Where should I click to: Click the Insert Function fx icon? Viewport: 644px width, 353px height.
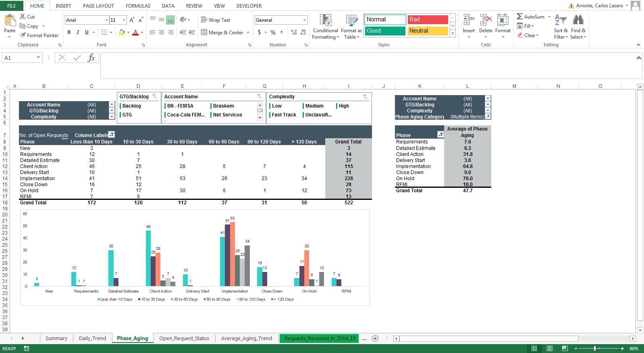pos(91,58)
